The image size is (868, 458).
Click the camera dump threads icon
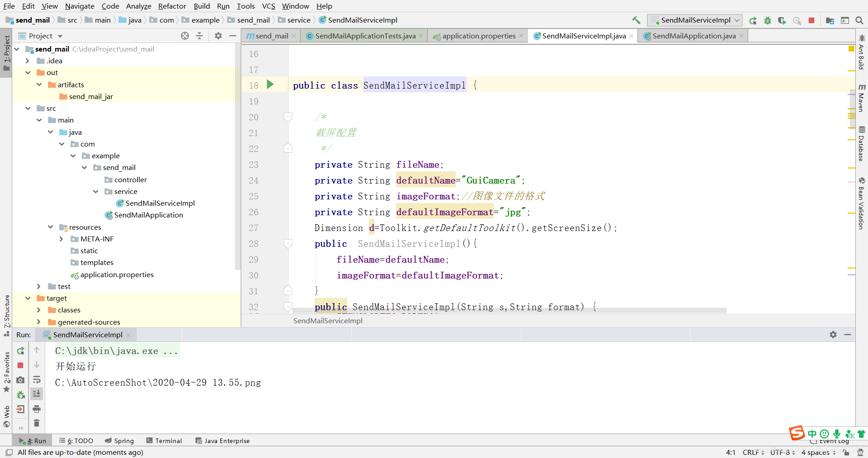(20, 380)
